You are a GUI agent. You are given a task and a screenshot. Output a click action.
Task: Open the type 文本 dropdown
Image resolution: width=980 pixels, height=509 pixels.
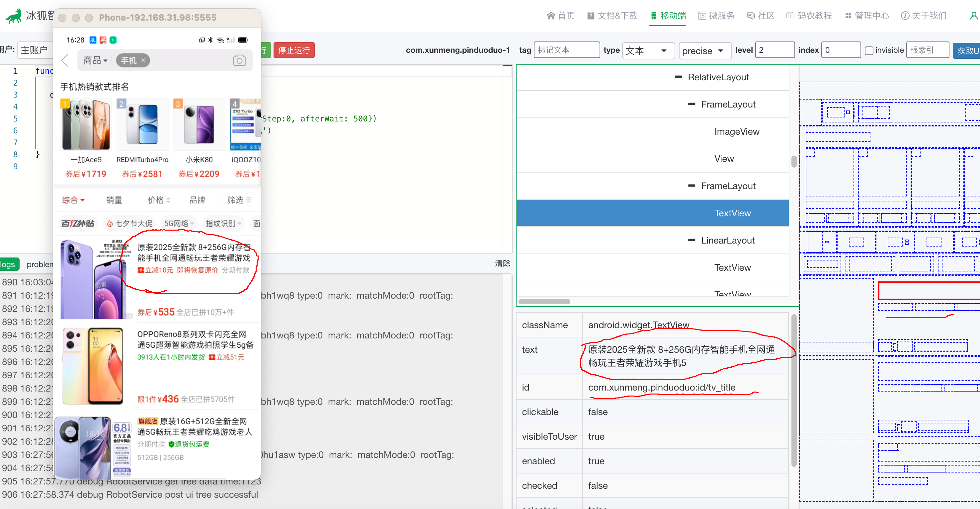point(648,50)
